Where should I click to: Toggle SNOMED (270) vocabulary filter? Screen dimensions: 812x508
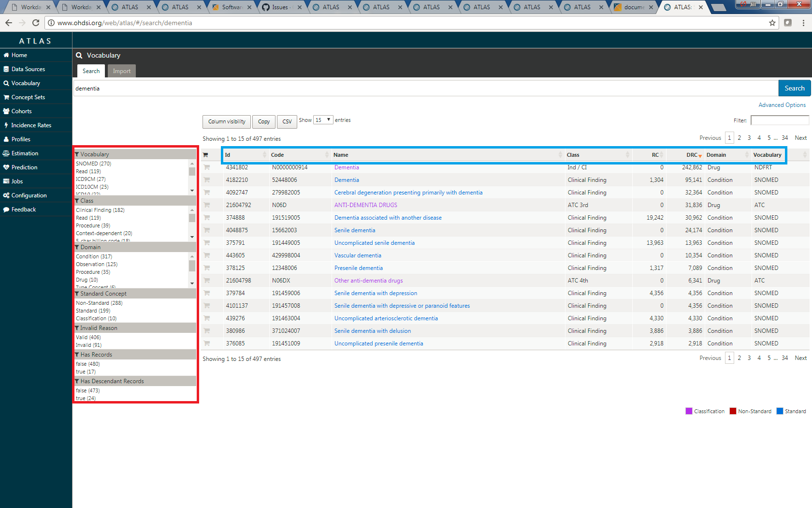click(x=93, y=164)
